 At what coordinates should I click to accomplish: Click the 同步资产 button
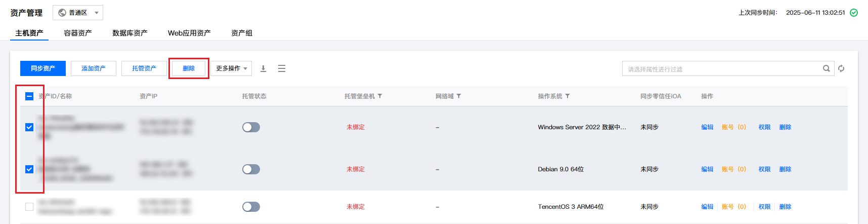pyautogui.click(x=43, y=68)
